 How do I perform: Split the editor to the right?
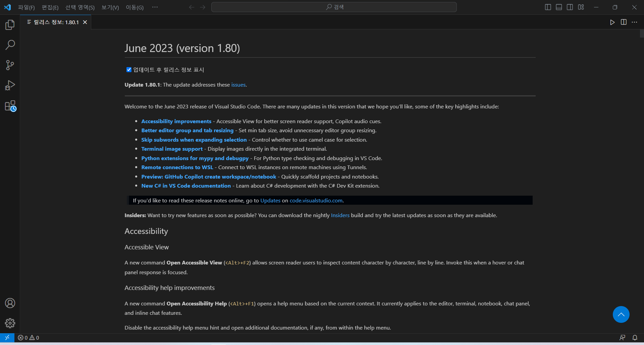[624, 22]
